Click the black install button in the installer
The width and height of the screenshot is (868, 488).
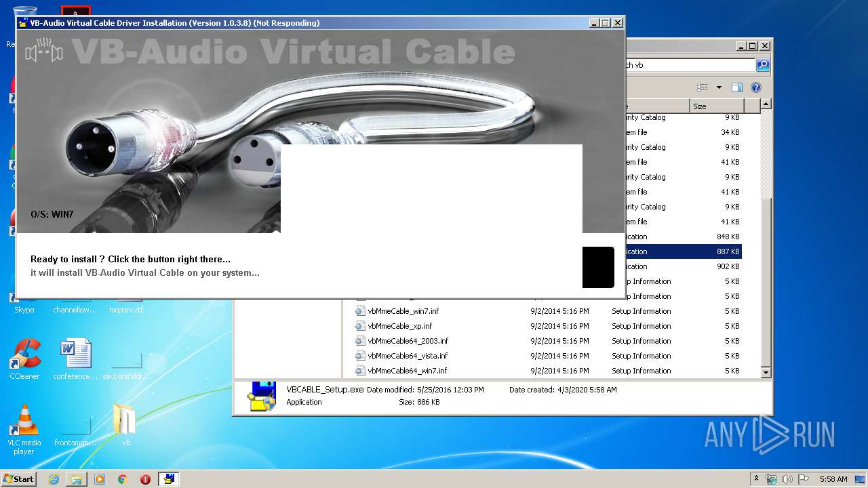click(x=598, y=267)
